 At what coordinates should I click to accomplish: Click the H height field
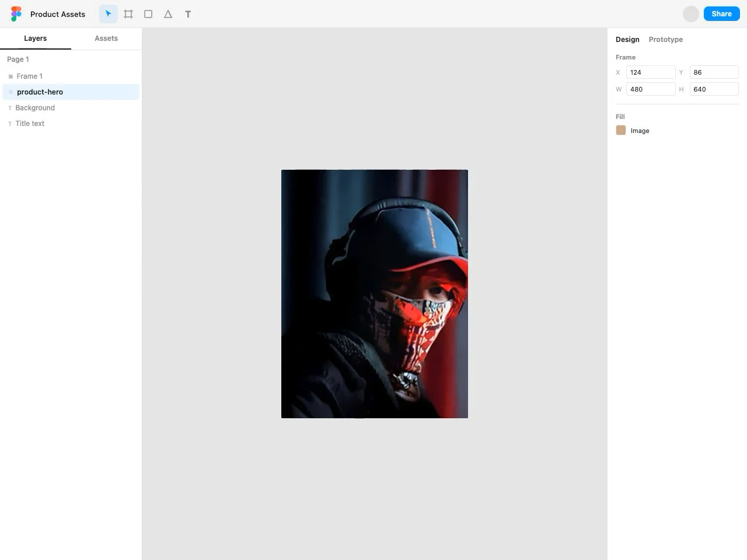click(714, 89)
